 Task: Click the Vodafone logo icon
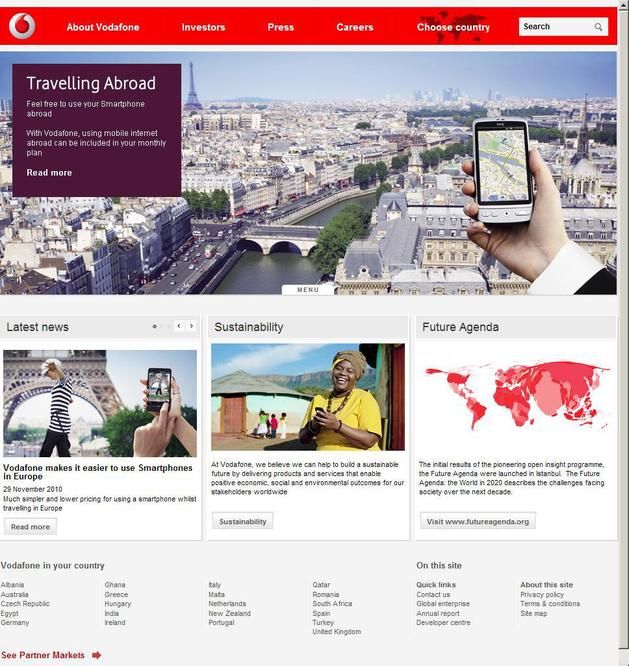[22, 26]
